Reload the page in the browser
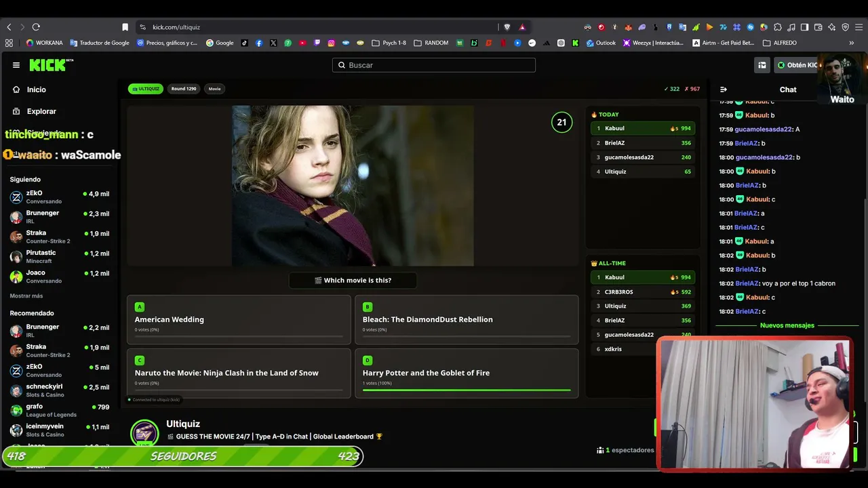This screenshot has width=868, height=488. point(36,27)
